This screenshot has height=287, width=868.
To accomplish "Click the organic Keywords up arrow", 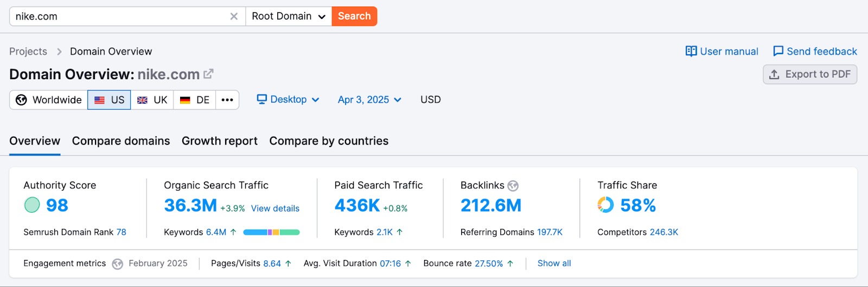I will click(x=233, y=232).
